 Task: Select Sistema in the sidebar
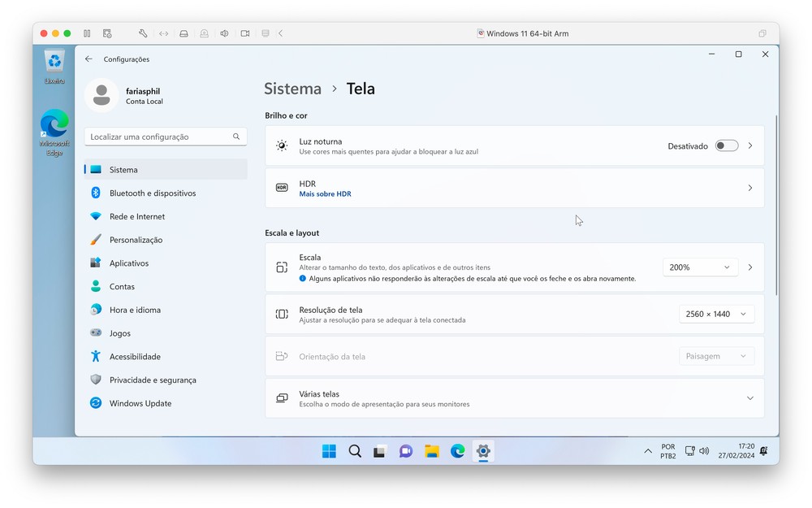[166, 170]
